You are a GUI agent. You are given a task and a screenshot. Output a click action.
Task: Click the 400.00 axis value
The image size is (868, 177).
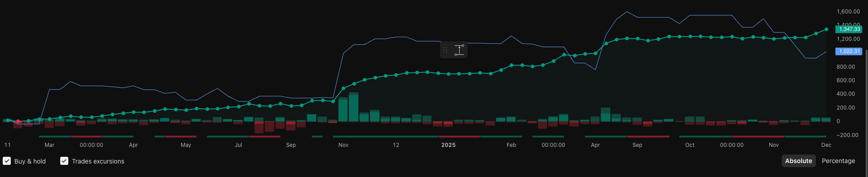coord(846,94)
